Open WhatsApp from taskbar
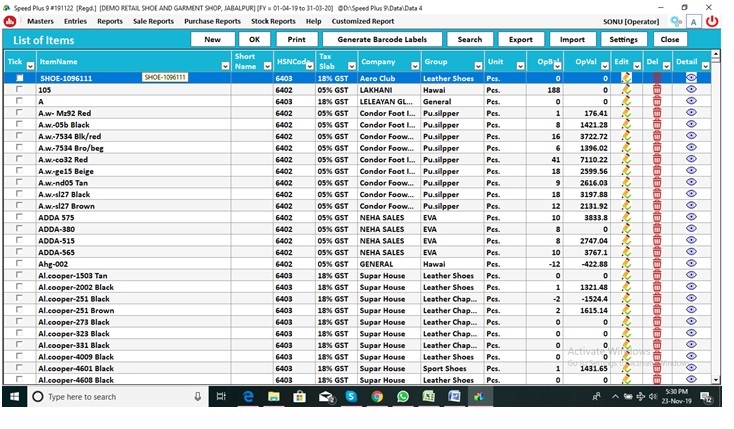The height and width of the screenshot is (429, 734). click(x=403, y=397)
